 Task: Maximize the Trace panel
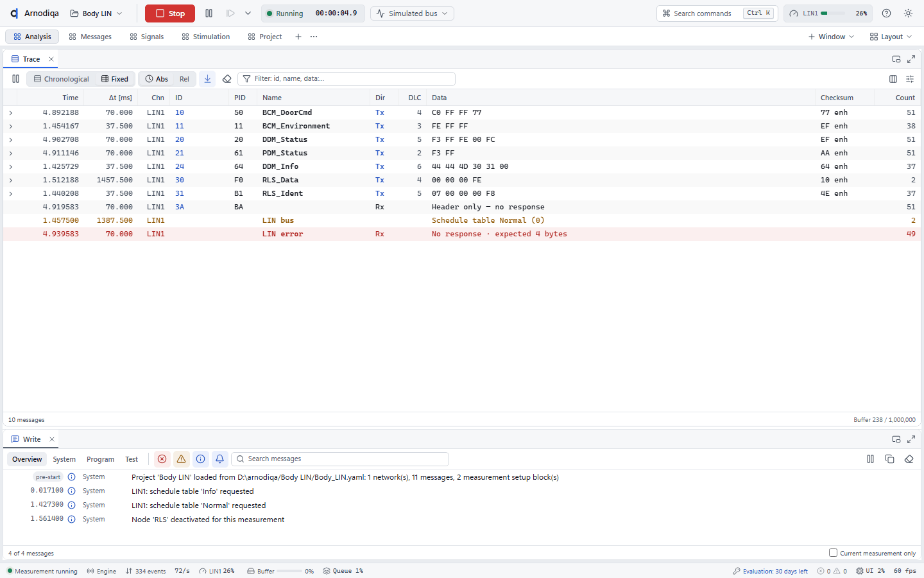(911, 59)
